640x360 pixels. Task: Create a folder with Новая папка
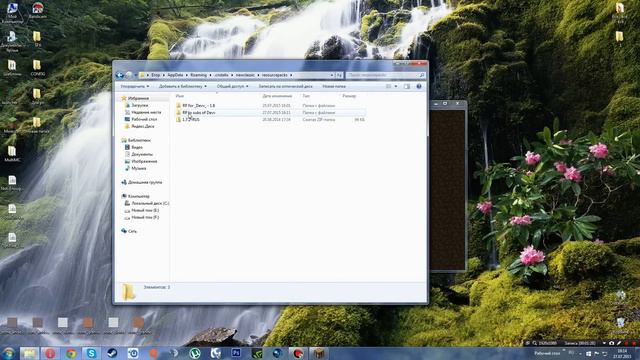coord(334,87)
